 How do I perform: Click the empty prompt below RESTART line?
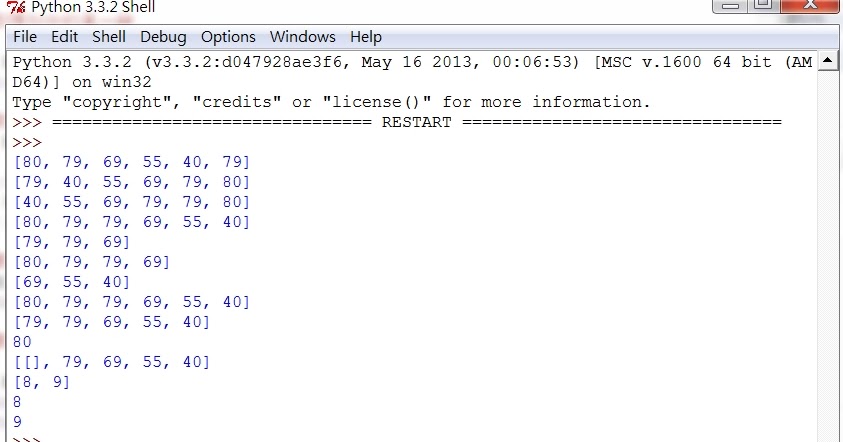coord(27,142)
